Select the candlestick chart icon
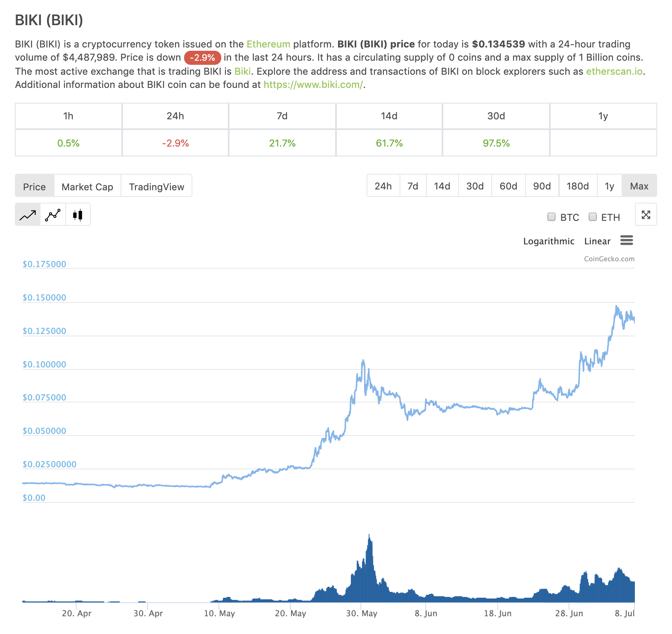 pos(78,215)
